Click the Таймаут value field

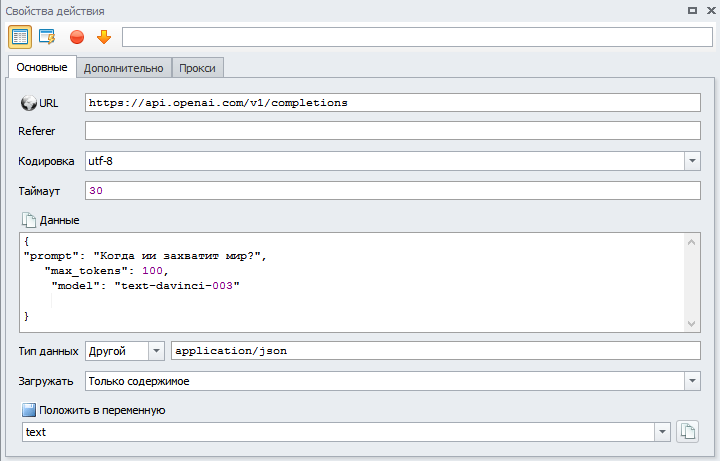click(392, 190)
